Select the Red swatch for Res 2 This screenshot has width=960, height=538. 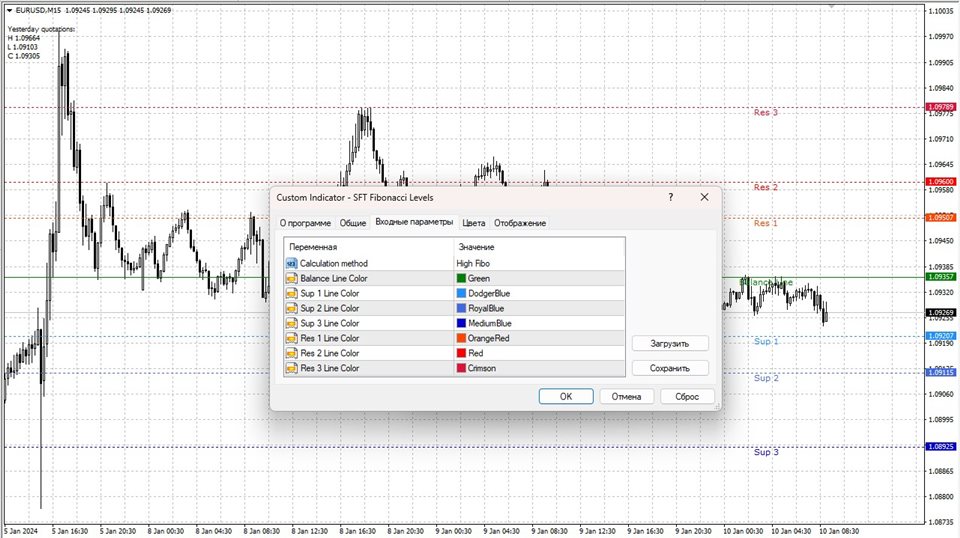click(462, 353)
